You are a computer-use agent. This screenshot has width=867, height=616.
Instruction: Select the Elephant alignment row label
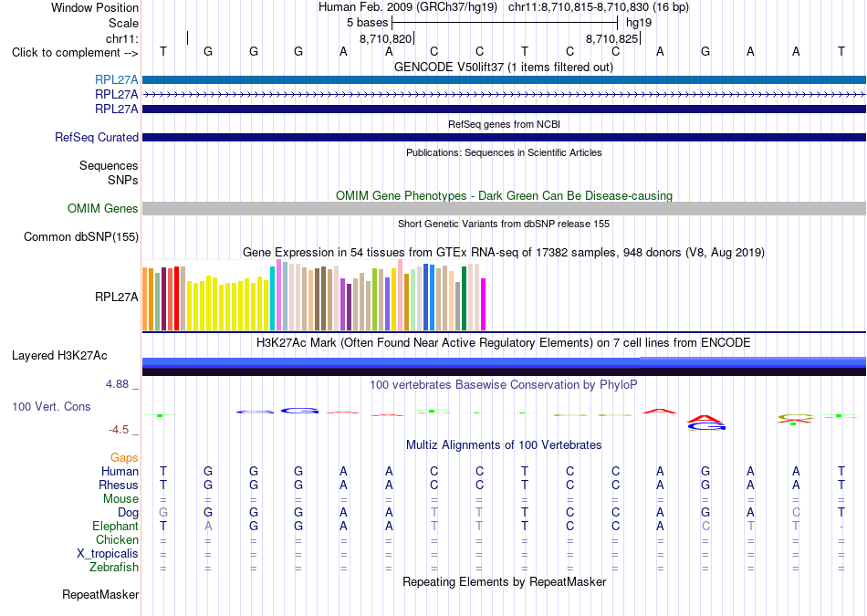(x=115, y=526)
